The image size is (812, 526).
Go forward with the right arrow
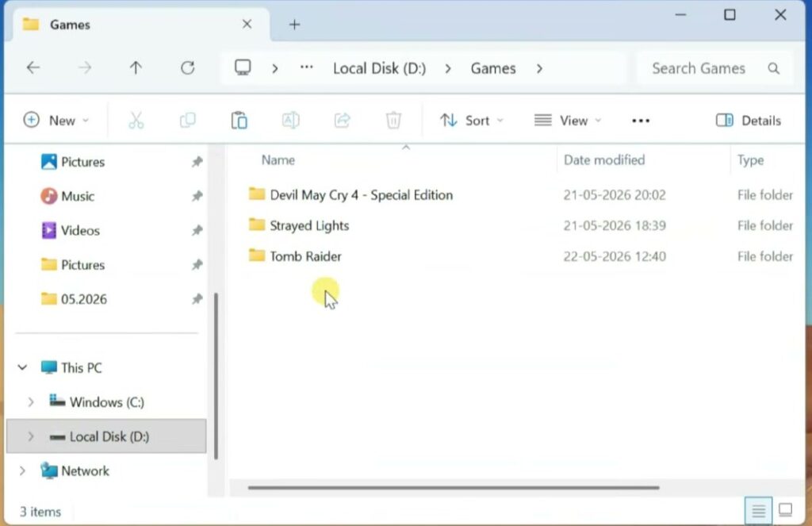(x=85, y=68)
